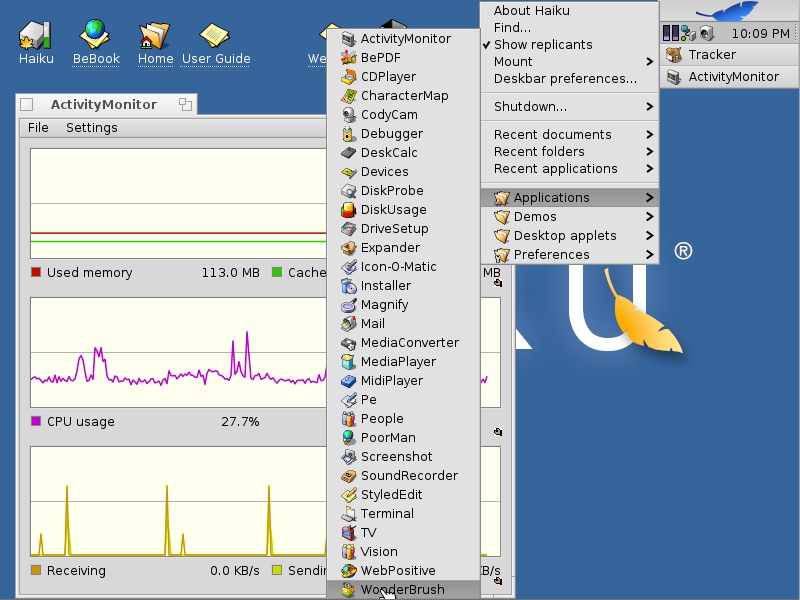This screenshot has width=800, height=600.
Task: Open Deskbar preferences...
Action: point(569,79)
